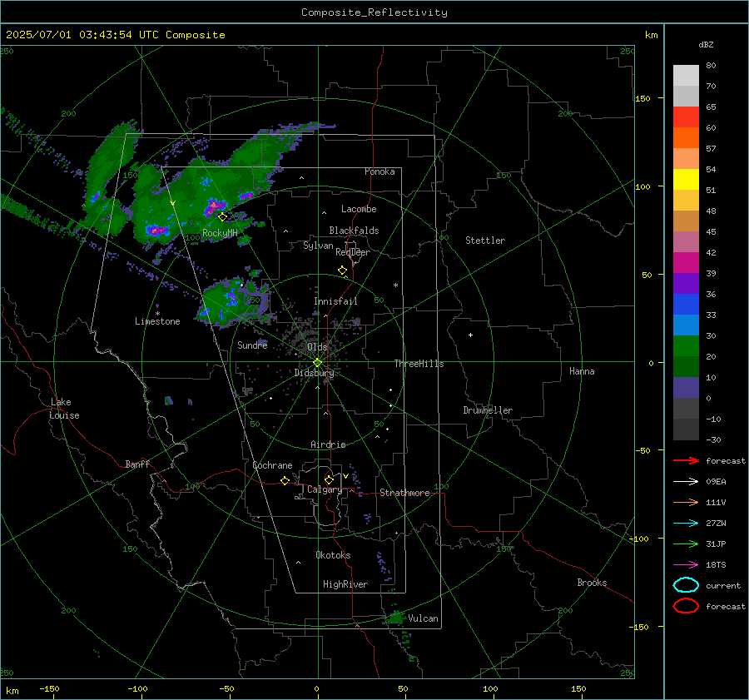This screenshot has width=749, height=700.
Task: Click the Sylvan label on map
Action: click(x=318, y=246)
